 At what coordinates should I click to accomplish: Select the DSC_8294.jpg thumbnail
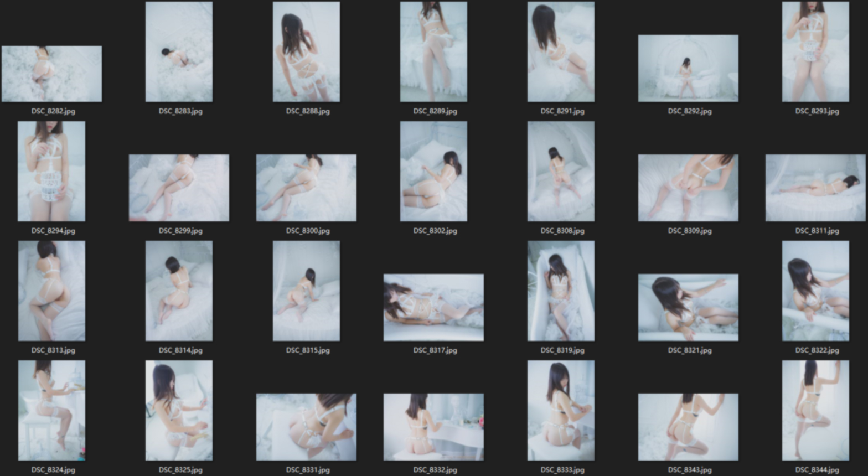[51, 171]
